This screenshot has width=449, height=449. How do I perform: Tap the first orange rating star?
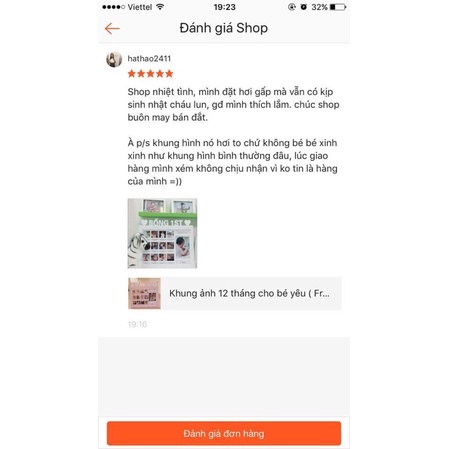132,73
